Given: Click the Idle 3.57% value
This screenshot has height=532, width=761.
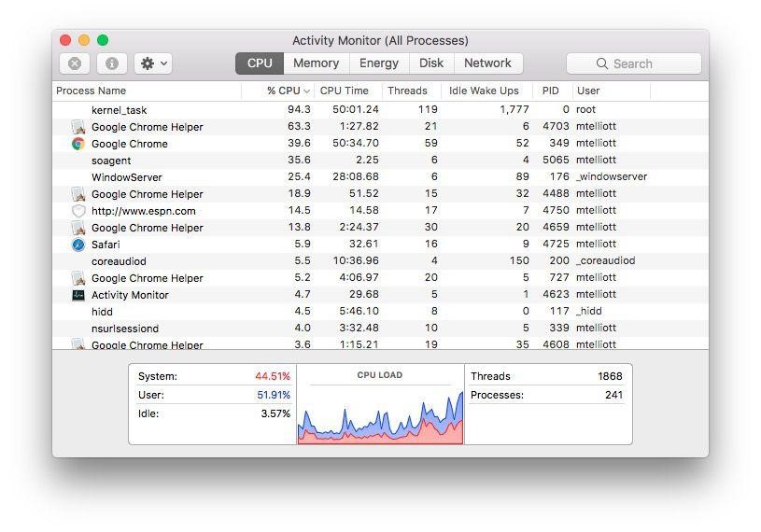Looking at the screenshot, I should click(275, 413).
